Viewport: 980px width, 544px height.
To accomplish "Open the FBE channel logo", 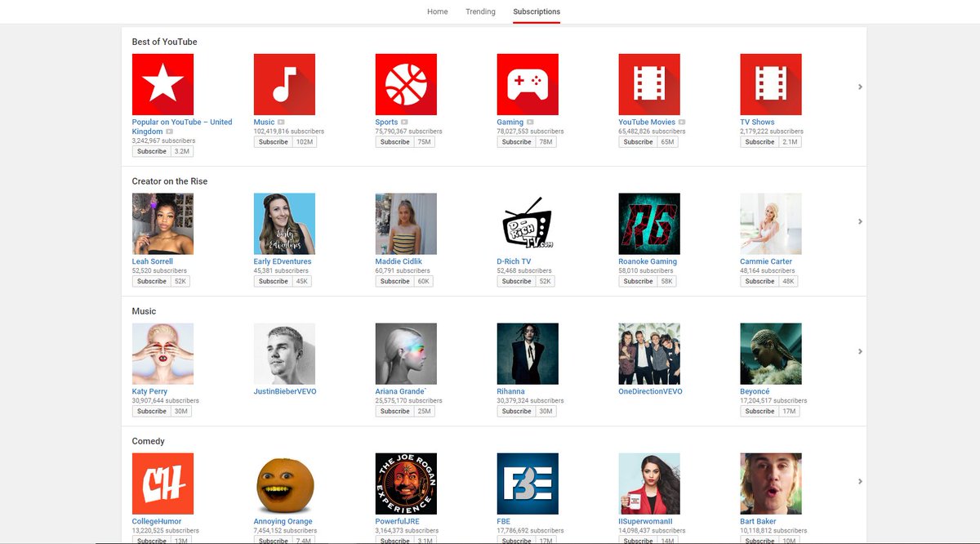I will (x=528, y=484).
